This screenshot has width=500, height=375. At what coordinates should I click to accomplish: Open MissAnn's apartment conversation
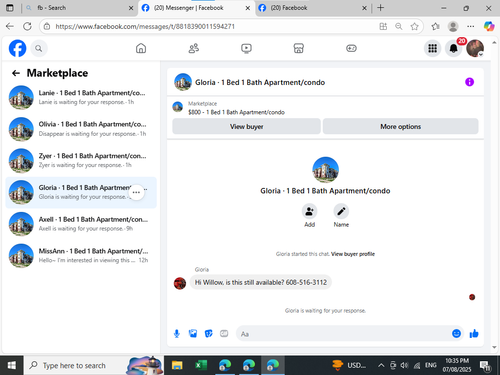(x=81, y=256)
